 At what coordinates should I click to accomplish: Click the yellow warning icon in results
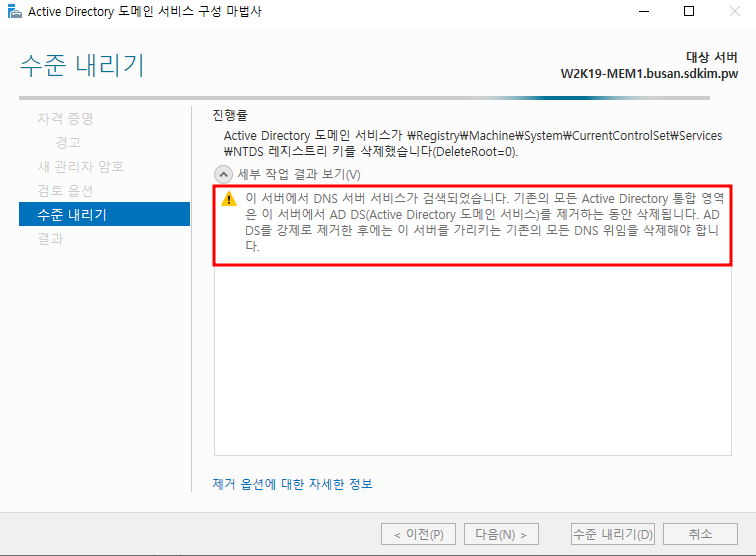tap(229, 199)
